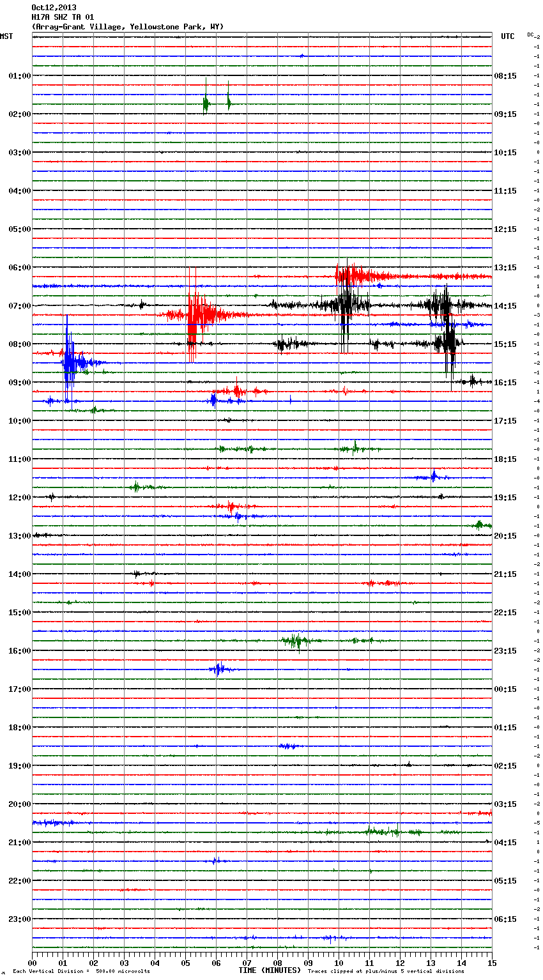The width and height of the screenshot is (543, 980).
Task: Click the first green spike after 01:00
Action: tap(206, 103)
